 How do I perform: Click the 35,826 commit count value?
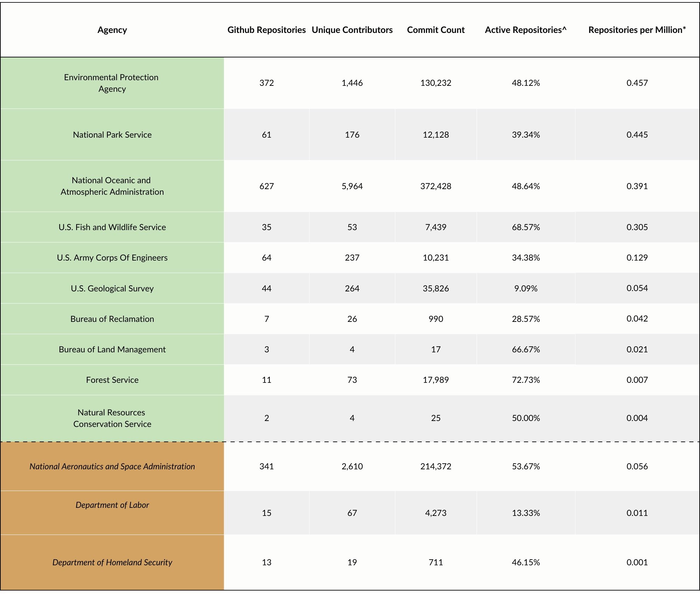436,288
